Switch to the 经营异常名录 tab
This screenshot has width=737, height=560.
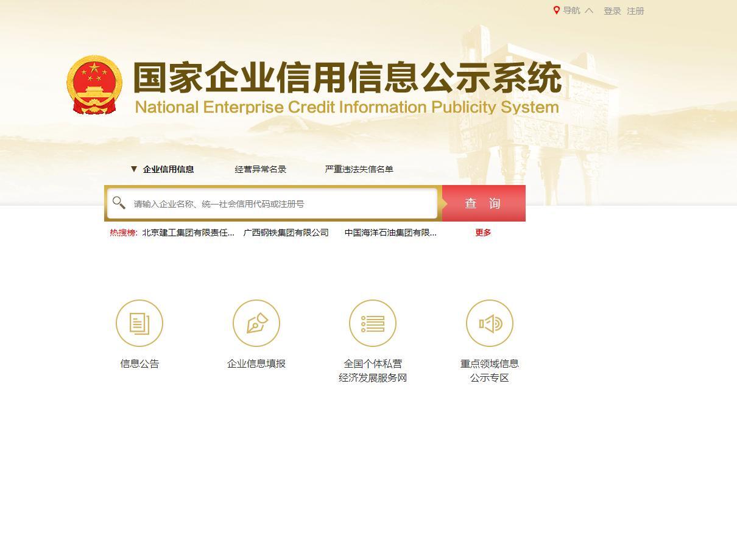pos(261,169)
